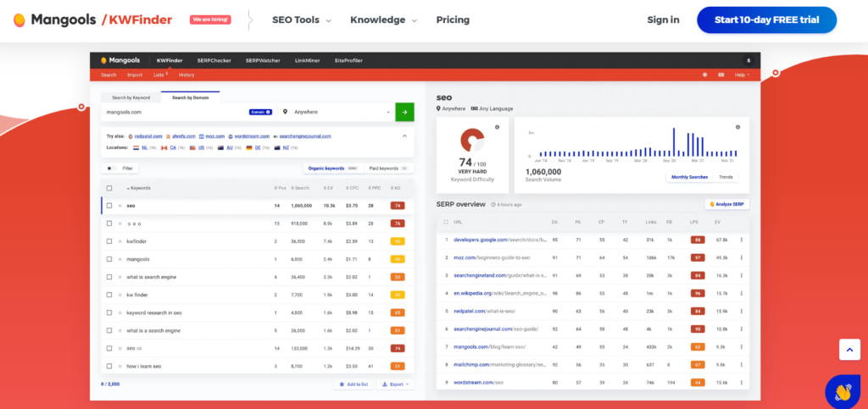The width and height of the screenshot is (868, 409).
Task: Open options menu for developers.google.com result
Action: [741, 240]
